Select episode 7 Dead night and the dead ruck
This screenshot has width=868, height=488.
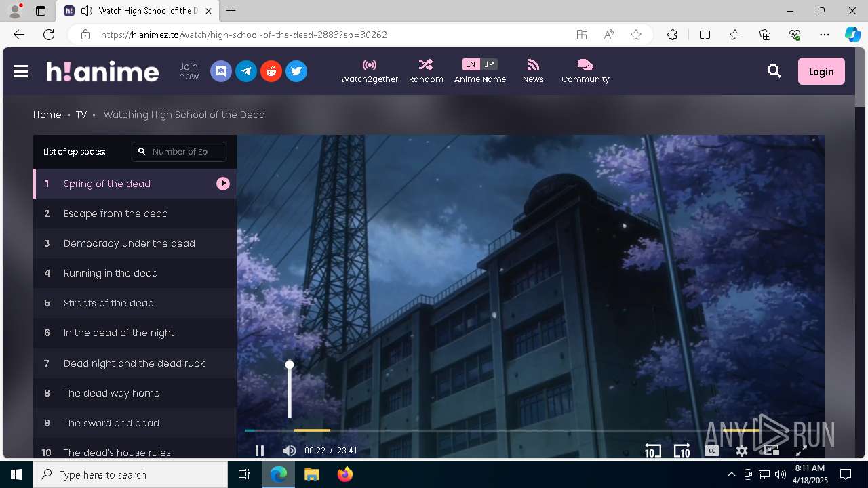(135, 363)
